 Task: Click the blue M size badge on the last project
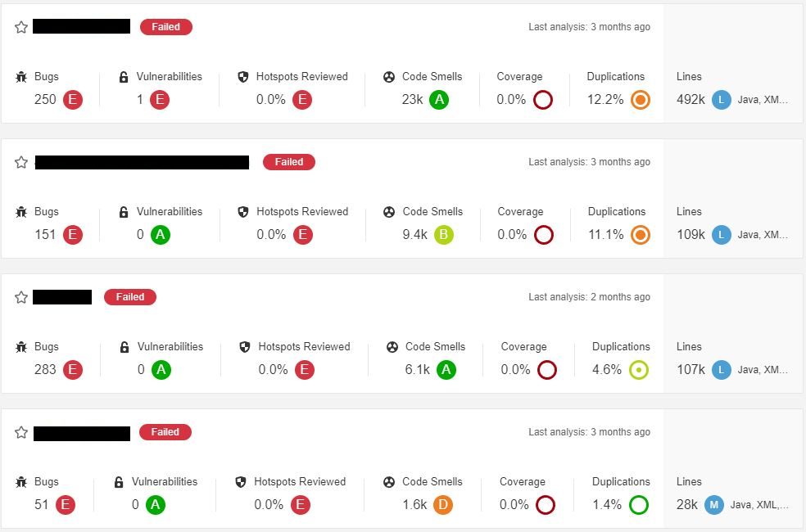pos(713,505)
